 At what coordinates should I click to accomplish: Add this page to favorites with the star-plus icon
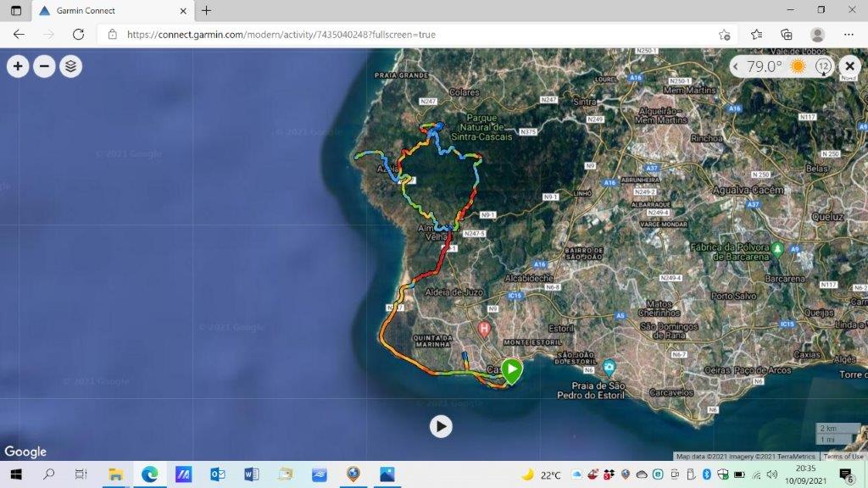pyautogui.click(x=724, y=35)
